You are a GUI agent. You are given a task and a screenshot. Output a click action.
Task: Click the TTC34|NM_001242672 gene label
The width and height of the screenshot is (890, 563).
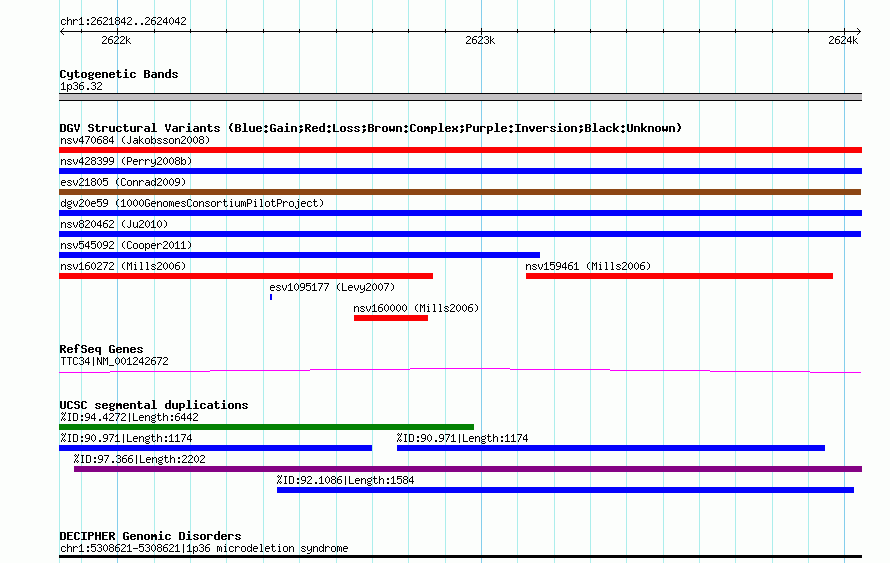114,362
